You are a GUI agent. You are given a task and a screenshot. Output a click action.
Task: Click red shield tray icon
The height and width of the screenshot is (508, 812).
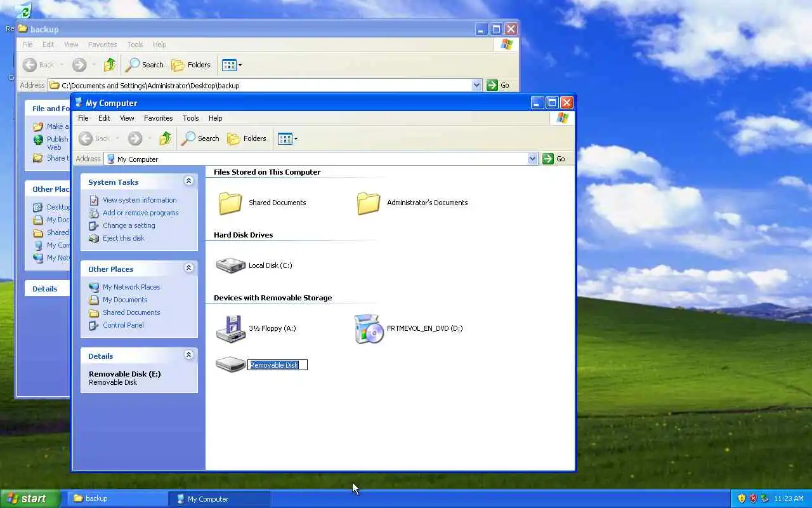click(x=753, y=498)
